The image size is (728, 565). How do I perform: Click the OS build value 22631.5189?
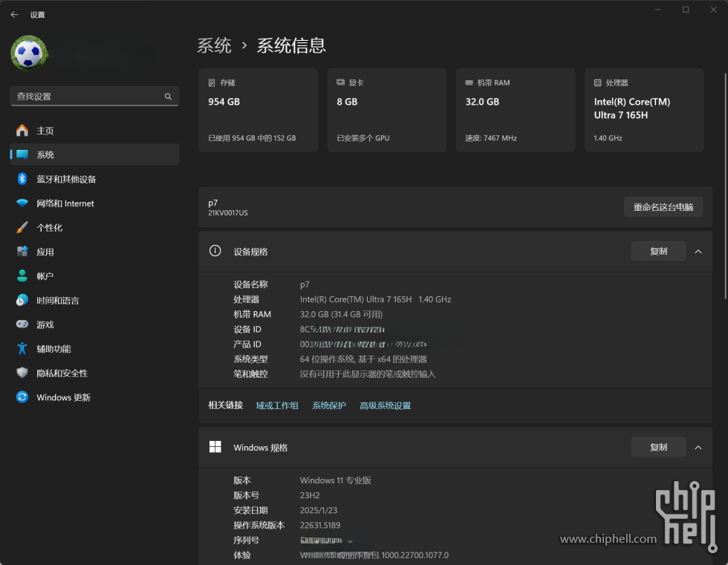coord(320,525)
